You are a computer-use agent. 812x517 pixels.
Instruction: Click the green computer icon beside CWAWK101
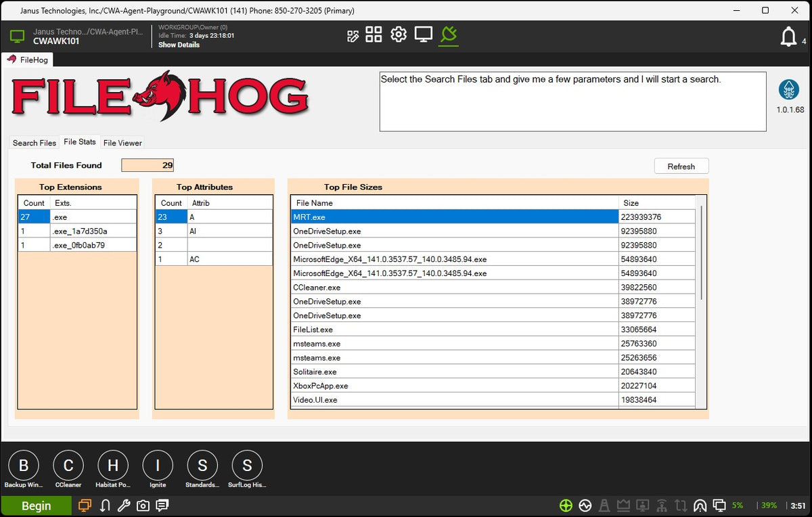[17, 37]
